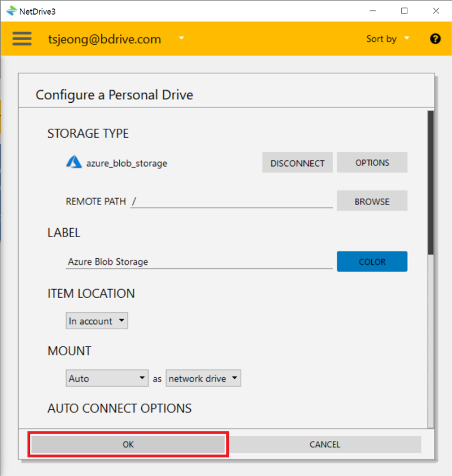The image size is (452, 476).
Task: Open the Sort by dropdown
Action: (388, 38)
